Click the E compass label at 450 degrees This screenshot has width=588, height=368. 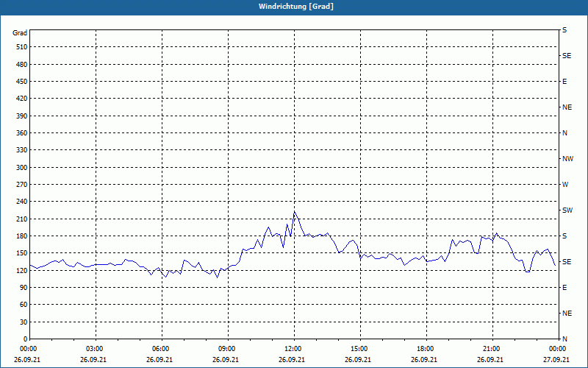click(x=564, y=82)
